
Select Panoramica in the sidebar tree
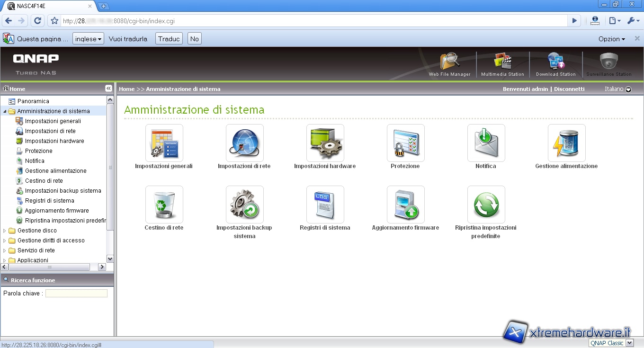coord(33,101)
